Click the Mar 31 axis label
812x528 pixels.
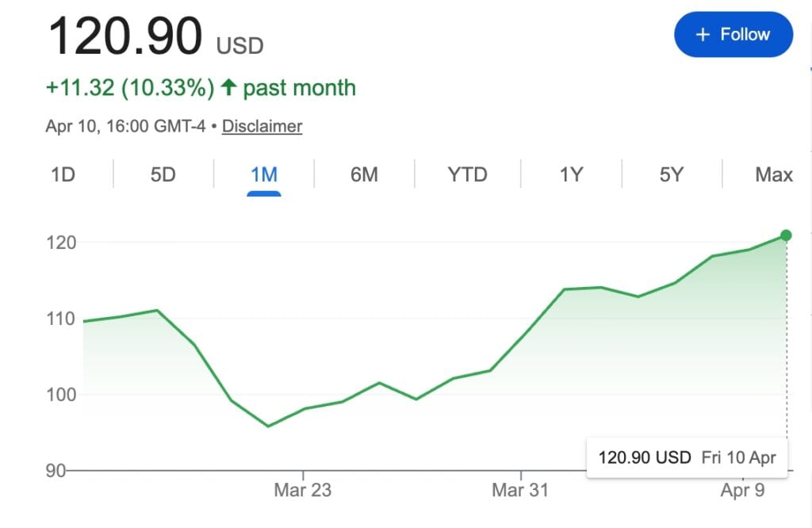pyautogui.click(x=519, y=490)
